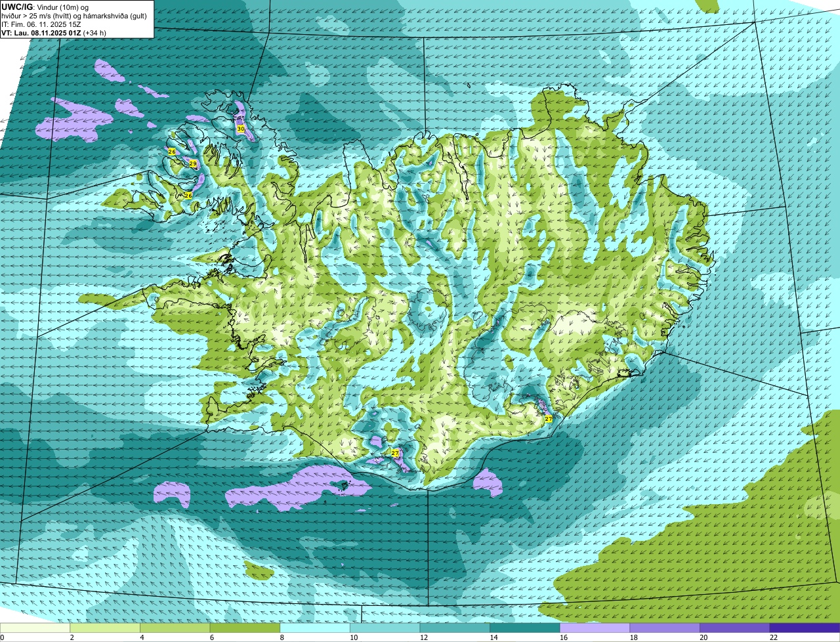Pick the 12–14 m/s teal swatch

coord(455,628)
